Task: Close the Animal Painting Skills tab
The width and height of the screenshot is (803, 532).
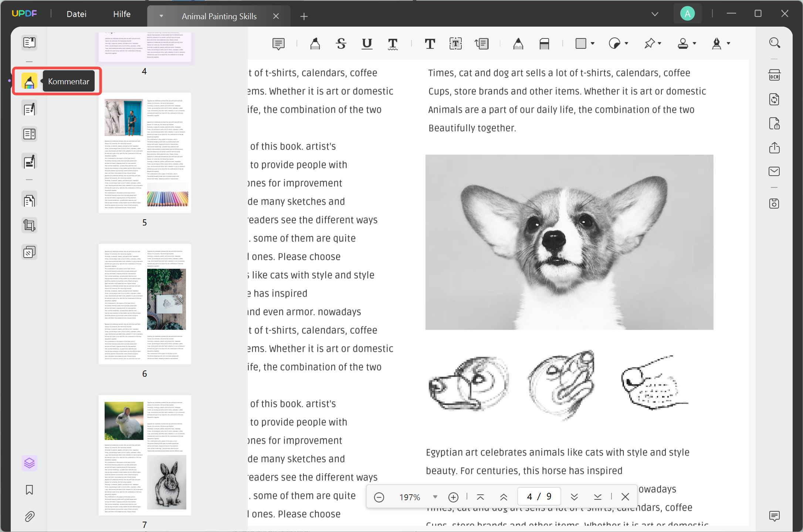Action: coord(276,16)
